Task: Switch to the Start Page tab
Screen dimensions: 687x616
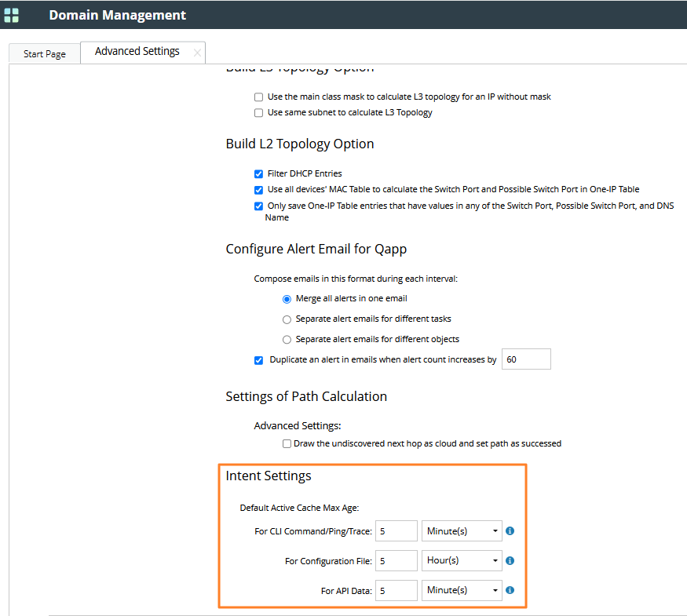Action: click(45, 54)
